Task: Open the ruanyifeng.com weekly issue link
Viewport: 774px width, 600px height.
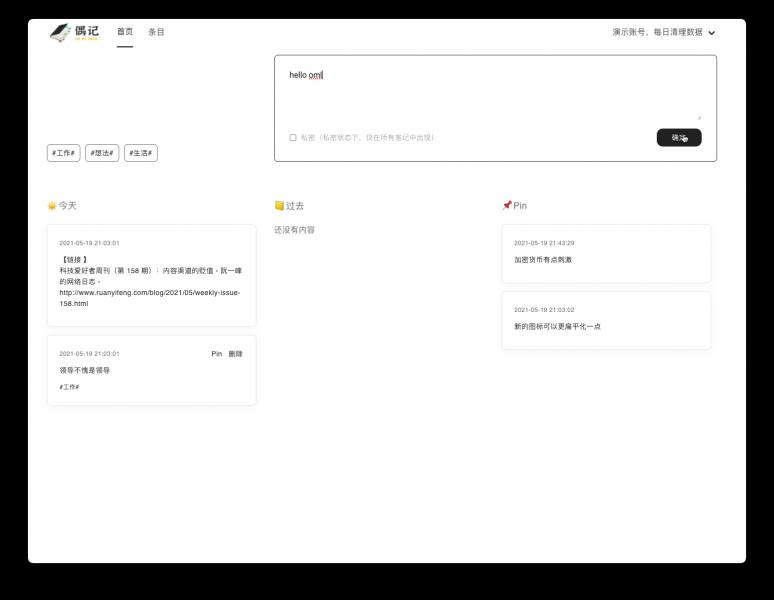Action: (150, 298)
